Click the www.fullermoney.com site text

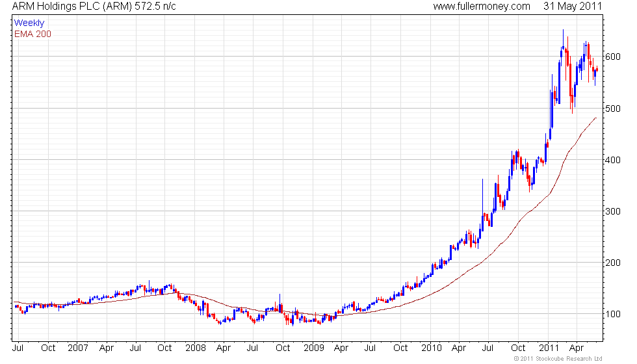pyautogui.click(x=482, y=6)
